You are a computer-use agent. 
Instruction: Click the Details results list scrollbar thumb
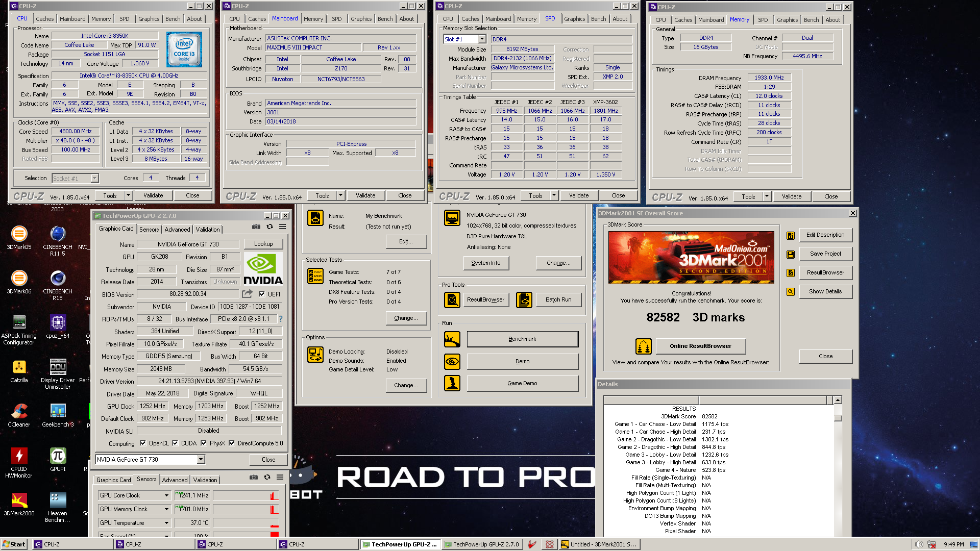(x=838, y=418)
